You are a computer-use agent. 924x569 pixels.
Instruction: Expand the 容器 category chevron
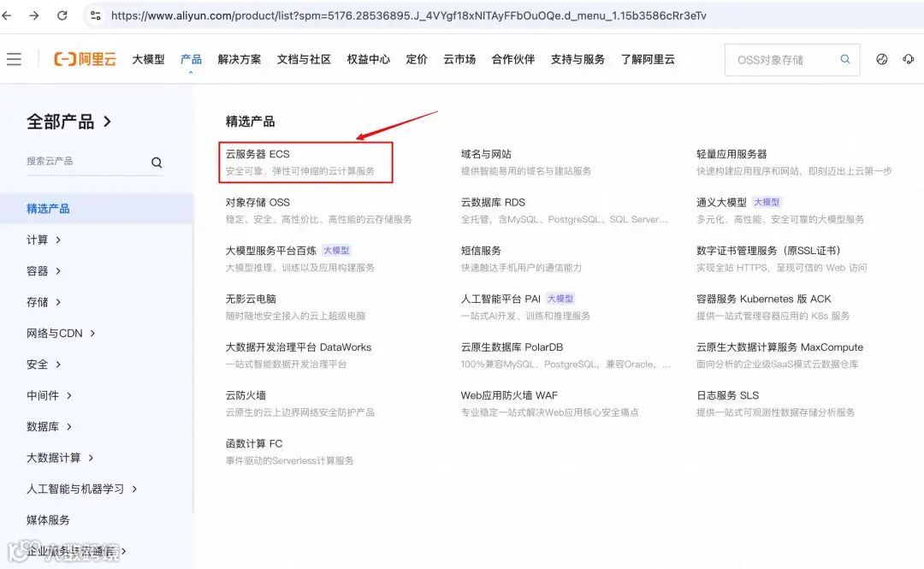tap(58, 270)
